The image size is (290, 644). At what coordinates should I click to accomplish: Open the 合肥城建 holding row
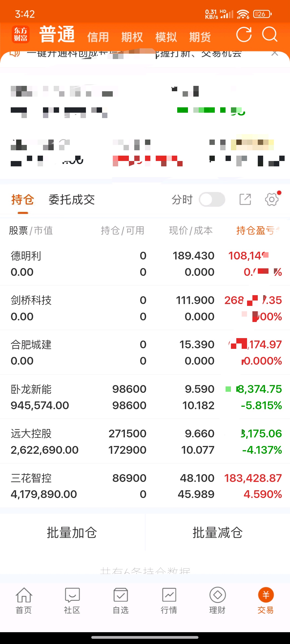pos(145,352)
